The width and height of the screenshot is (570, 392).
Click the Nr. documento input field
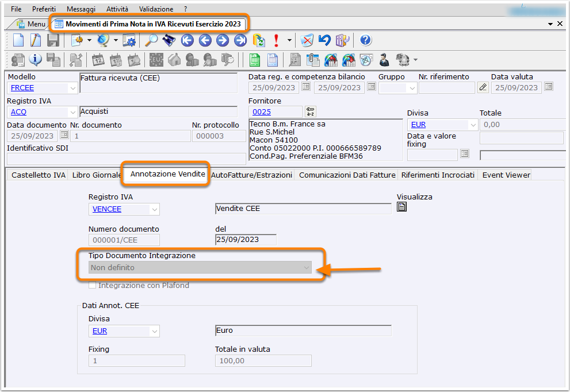131,136
